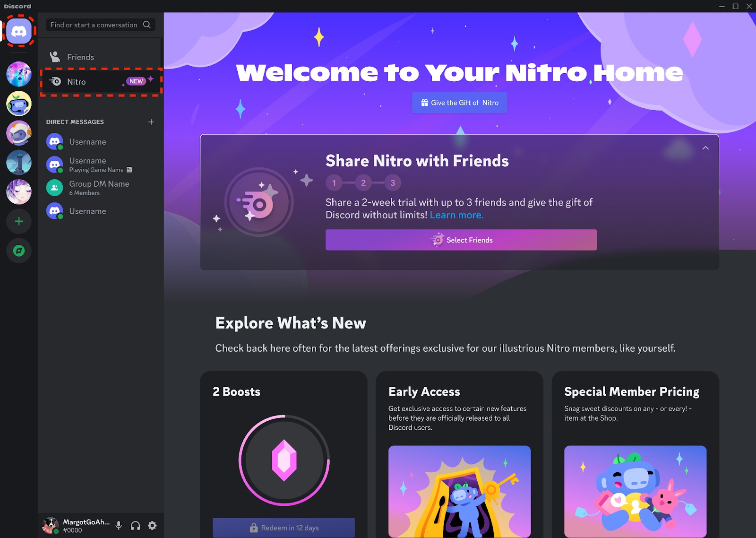Click the search magnifier icon
This screenshot has width=756, height=538.
pyautogui.click(x=147, y=25)
